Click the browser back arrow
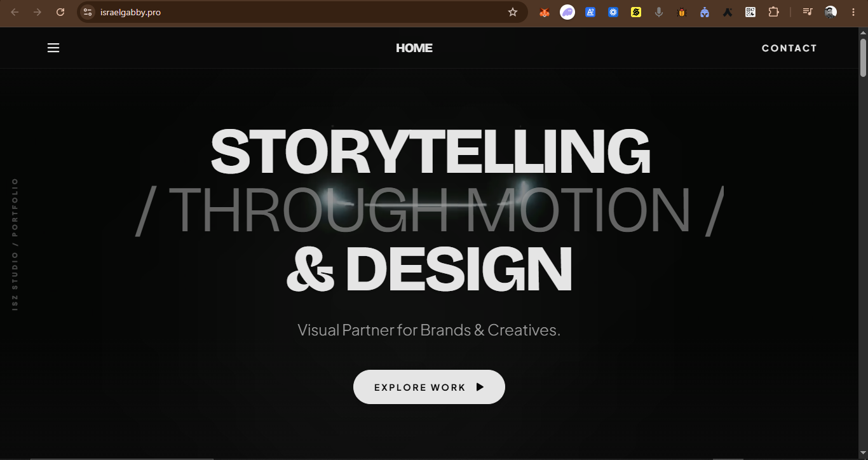 point(15,12)
